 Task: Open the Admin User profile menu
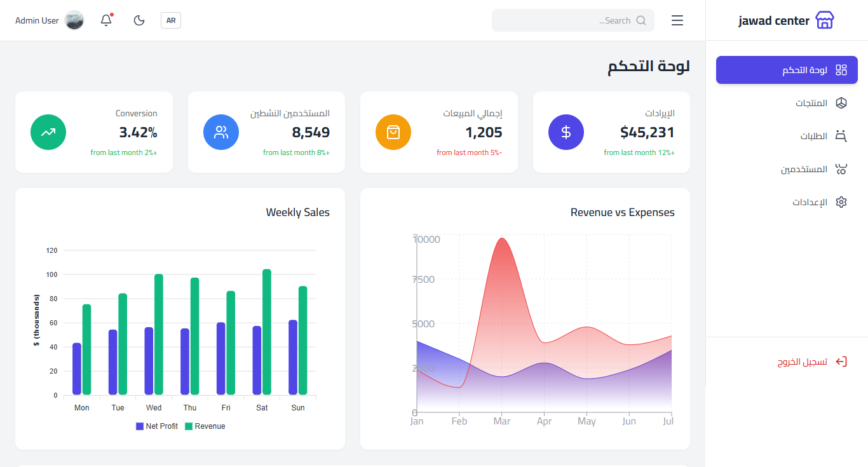pos(37,20)
